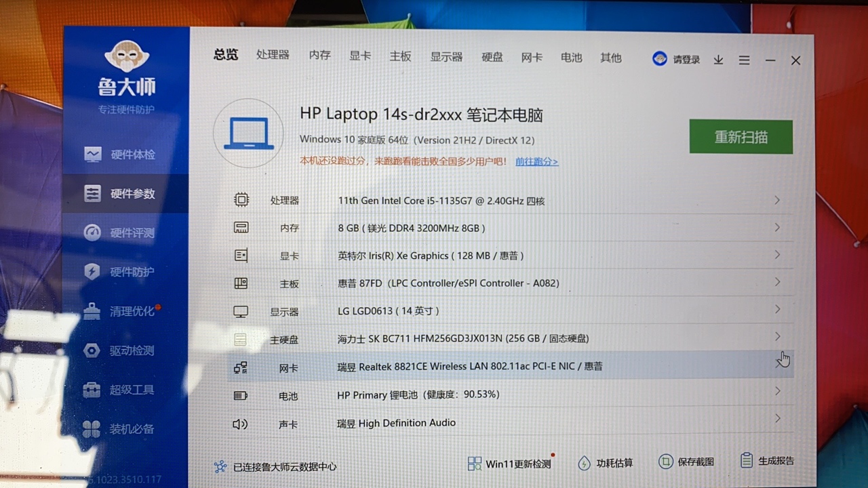Open the hamburger menu in title bar
Screen dimensions: 868x488
(x=744, y=60)
